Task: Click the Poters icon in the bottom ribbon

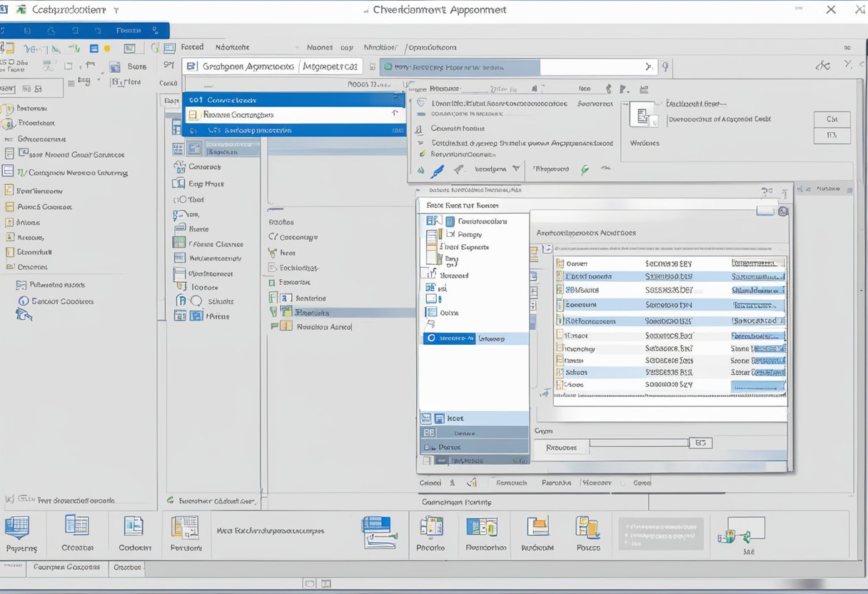Action: [x=587, y=528]
